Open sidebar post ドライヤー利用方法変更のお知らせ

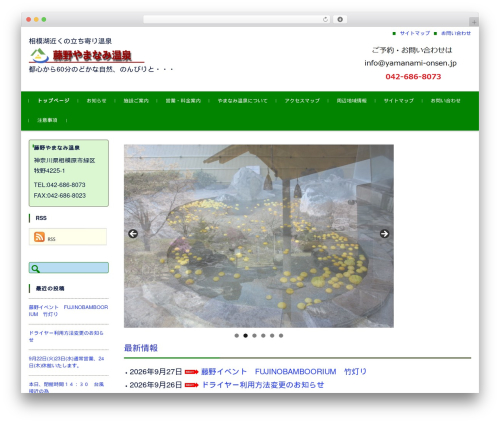click(x=66, y=336)
